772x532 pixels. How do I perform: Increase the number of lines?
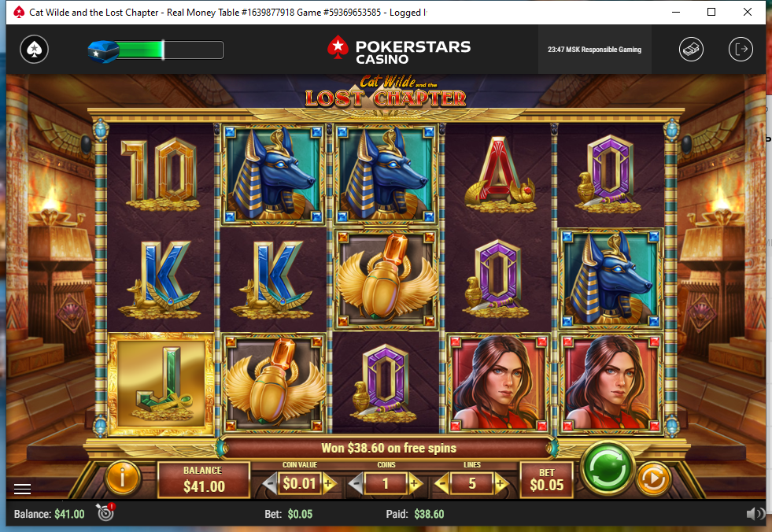[501, 484]
